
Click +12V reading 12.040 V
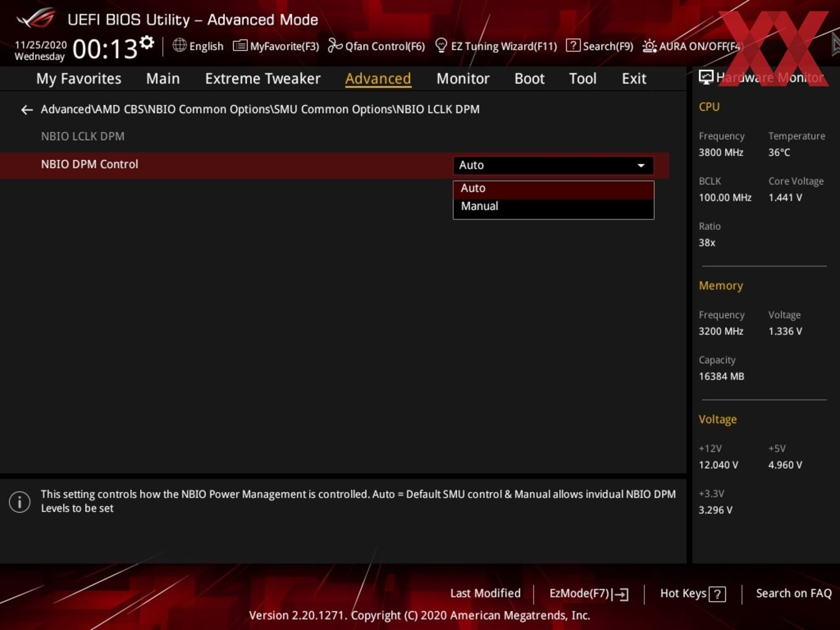pos(718,465)
